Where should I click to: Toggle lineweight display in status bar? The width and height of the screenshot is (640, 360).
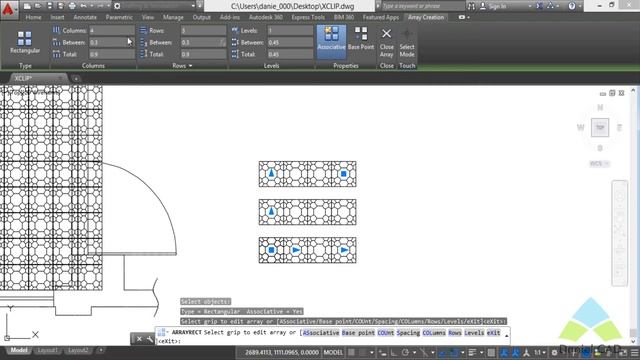472,353
